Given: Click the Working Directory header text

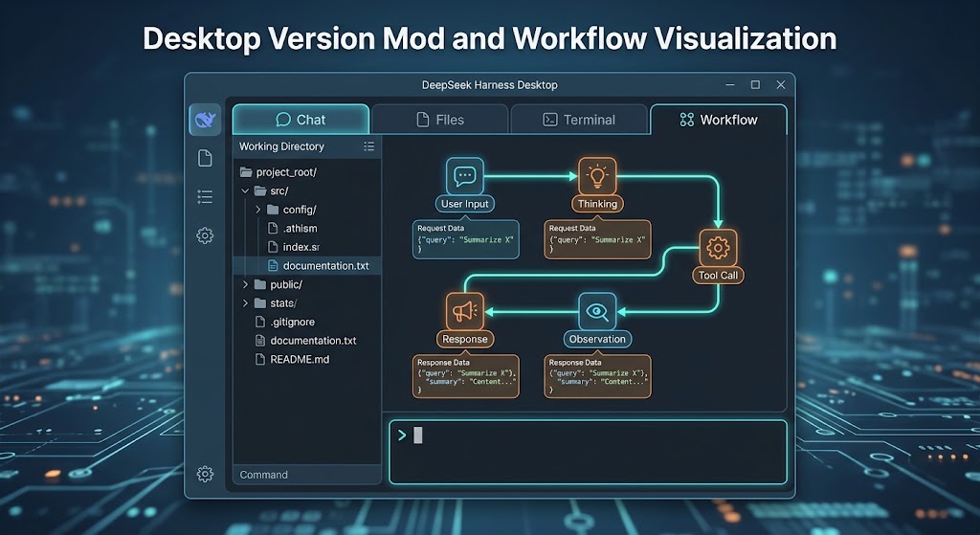Looking at the screenshot, I should [281, 146].
